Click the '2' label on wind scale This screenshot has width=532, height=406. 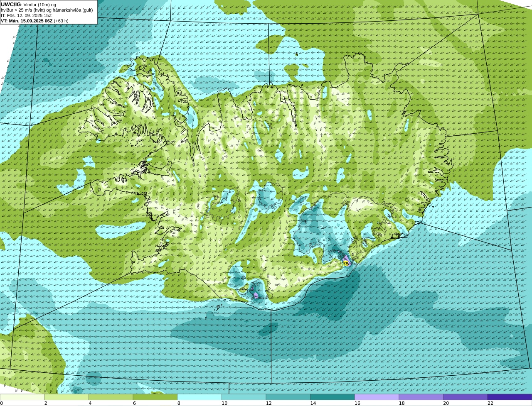pos(46,403)
